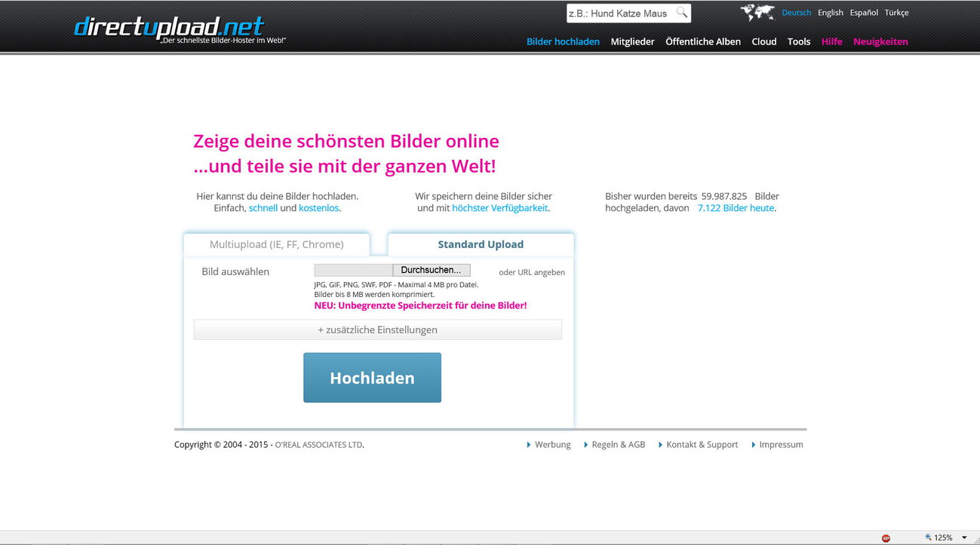
Task: Click the red ABP adblock icon
Action: 886,538
